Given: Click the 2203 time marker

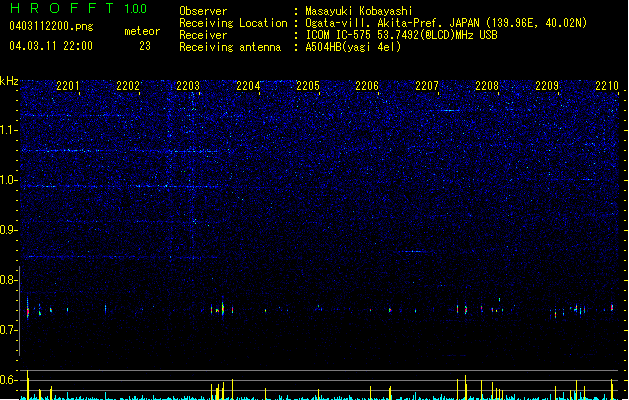Looking at the screenshot, I should tap(188, 86).
